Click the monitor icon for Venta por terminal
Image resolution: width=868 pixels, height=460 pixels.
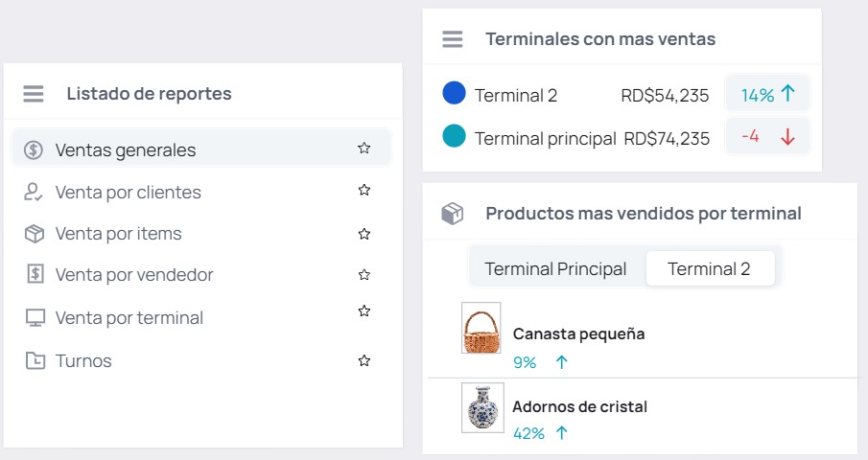(x=35, y=317)
